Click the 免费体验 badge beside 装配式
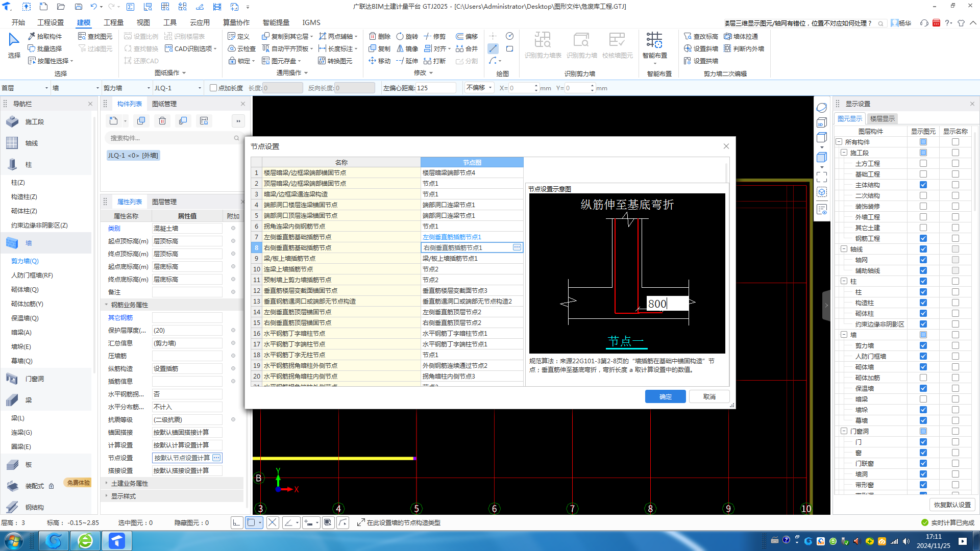 coord(78,483)
